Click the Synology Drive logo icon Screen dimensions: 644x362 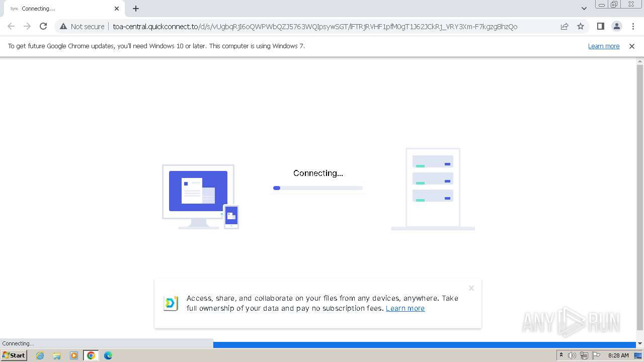171,303
